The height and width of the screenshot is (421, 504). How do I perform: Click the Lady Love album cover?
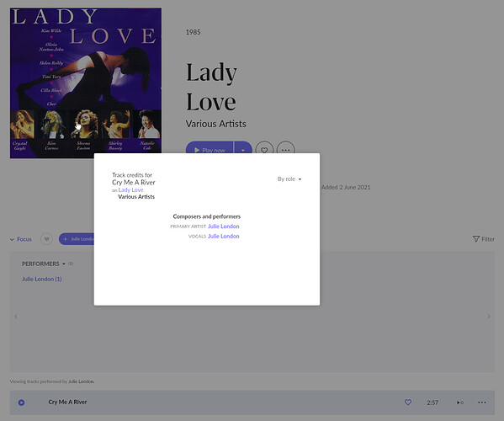[x=86, y=83]
